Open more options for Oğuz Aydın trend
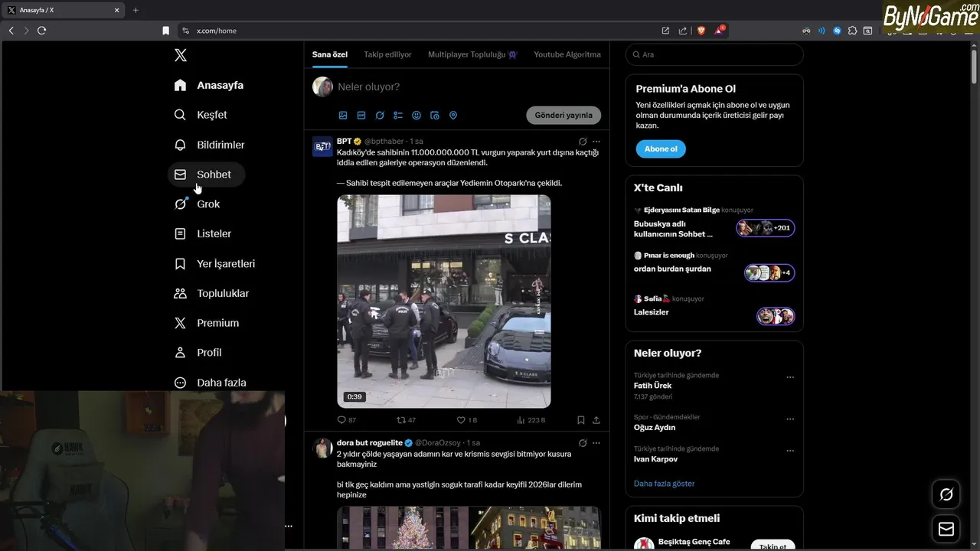The image size is (980, 551). (x=790, y=419)
